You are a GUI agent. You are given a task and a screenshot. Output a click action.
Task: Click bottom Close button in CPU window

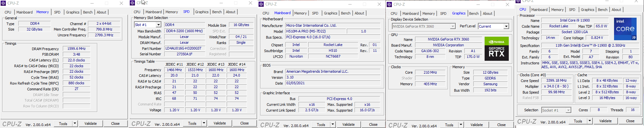click(x=630, y=121)
